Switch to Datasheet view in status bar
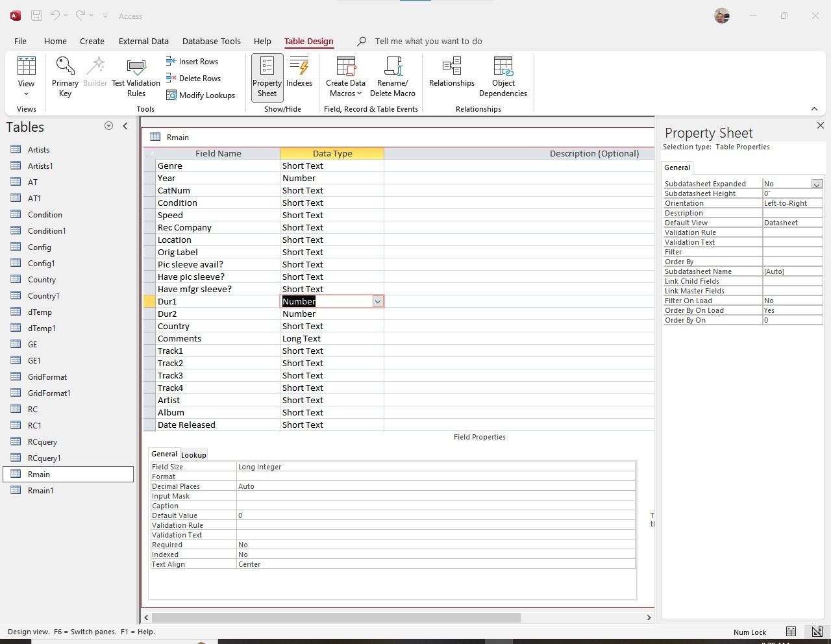The image size is (831, 644). [x=791, y=632]
